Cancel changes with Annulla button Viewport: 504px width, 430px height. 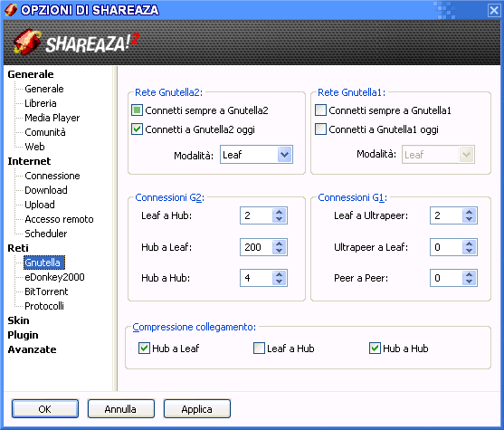click(121, 409)
